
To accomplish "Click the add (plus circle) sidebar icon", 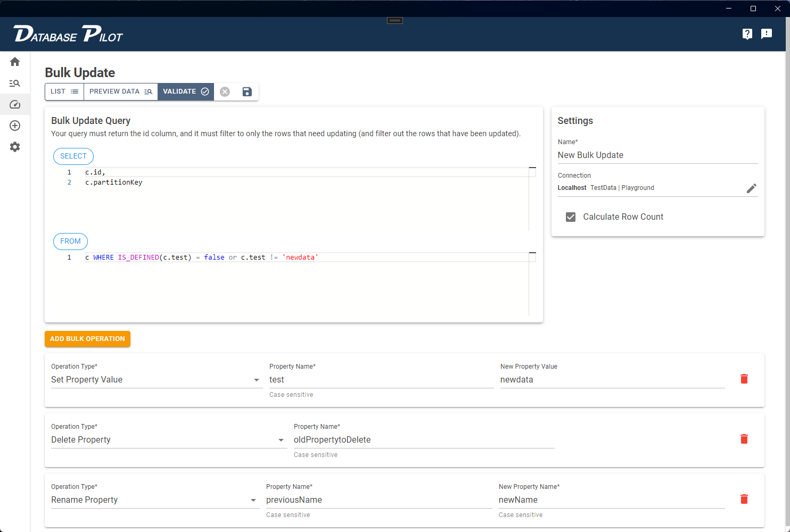I will point(15,126).
